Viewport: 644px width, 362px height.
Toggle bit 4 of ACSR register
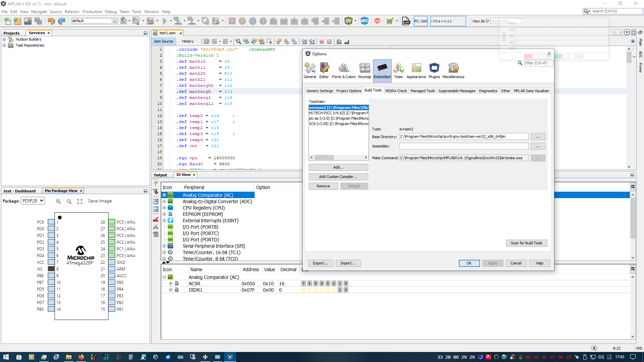click(x=322, y=284)
